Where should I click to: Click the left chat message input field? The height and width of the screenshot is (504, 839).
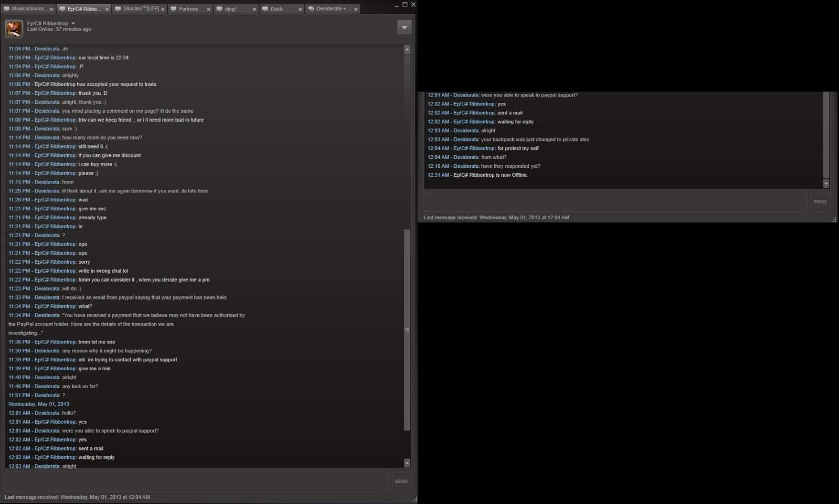(x=196, y=481)
